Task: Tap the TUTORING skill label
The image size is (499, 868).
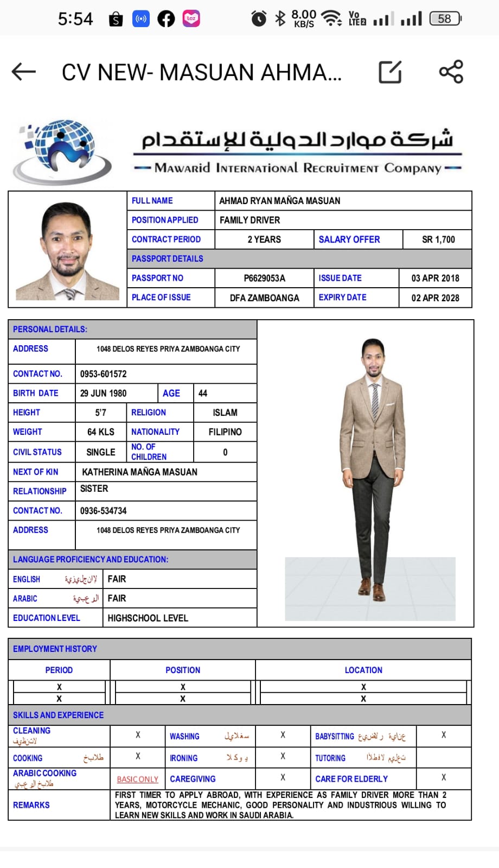Action: [330, 758]
